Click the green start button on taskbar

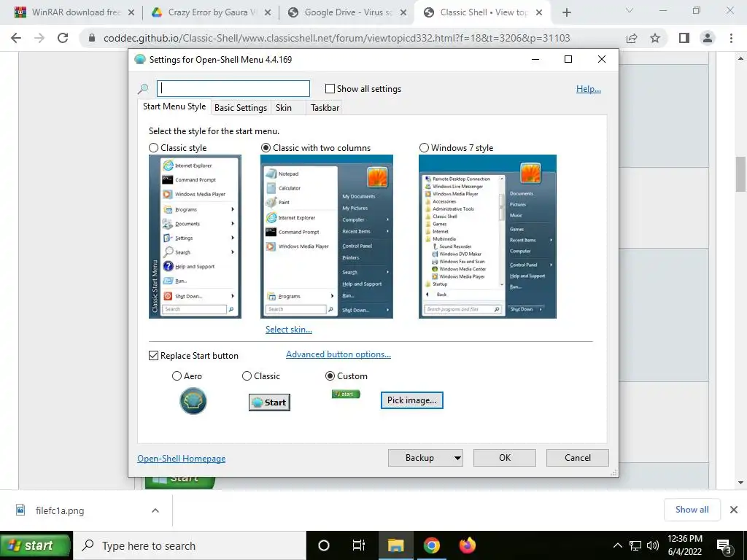[35, 545]
